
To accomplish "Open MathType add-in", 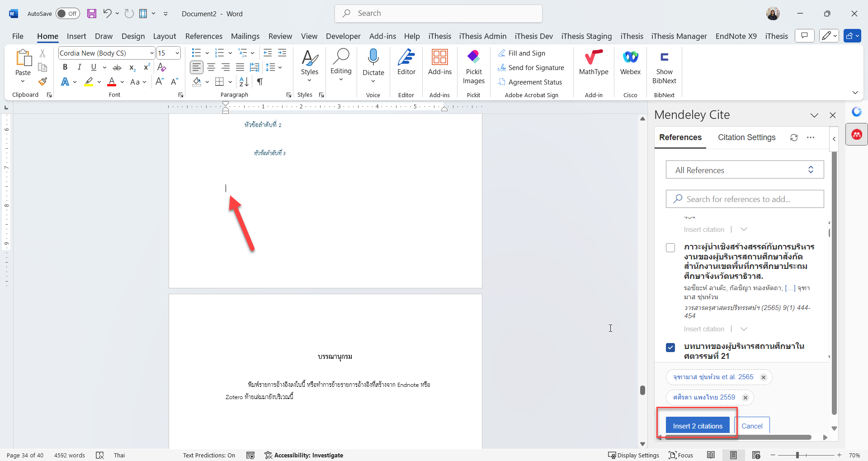I will point(594,62).
